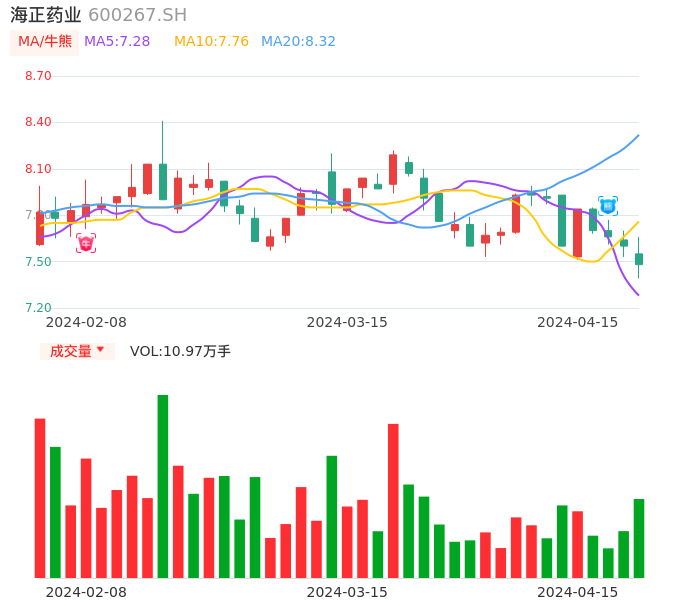Click the stock code 600267.SH
686x606 pixels.
(137, 15)
